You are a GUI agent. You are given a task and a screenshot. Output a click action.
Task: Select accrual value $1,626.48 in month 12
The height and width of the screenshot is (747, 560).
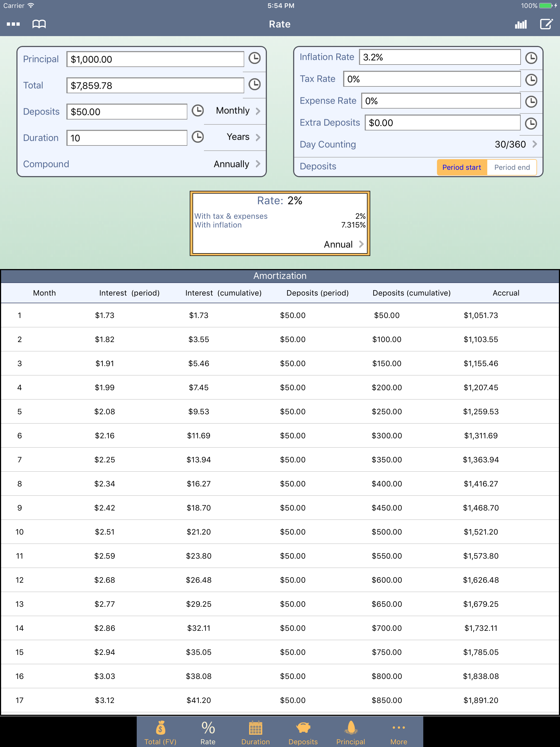pos(481,580)
